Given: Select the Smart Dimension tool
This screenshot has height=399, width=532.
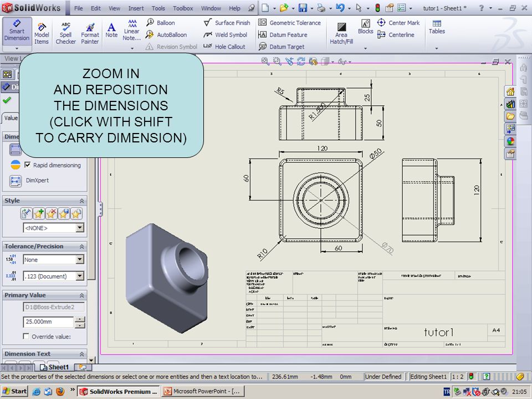Looking at the screenshot, I should click(x=17, y=31).
